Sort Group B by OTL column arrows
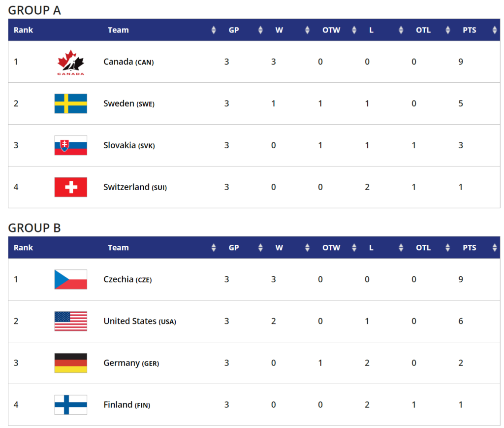This screenshot has height=428, width=504. click(447, 248)
